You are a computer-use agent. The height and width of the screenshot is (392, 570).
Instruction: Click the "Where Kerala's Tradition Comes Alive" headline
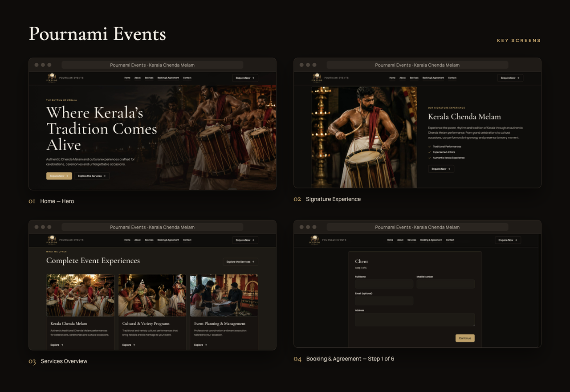[102, 129]
